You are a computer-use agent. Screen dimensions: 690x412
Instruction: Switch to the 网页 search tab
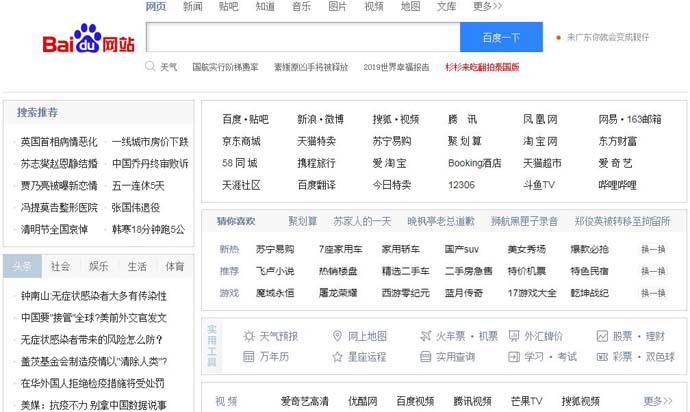point(156,7)
